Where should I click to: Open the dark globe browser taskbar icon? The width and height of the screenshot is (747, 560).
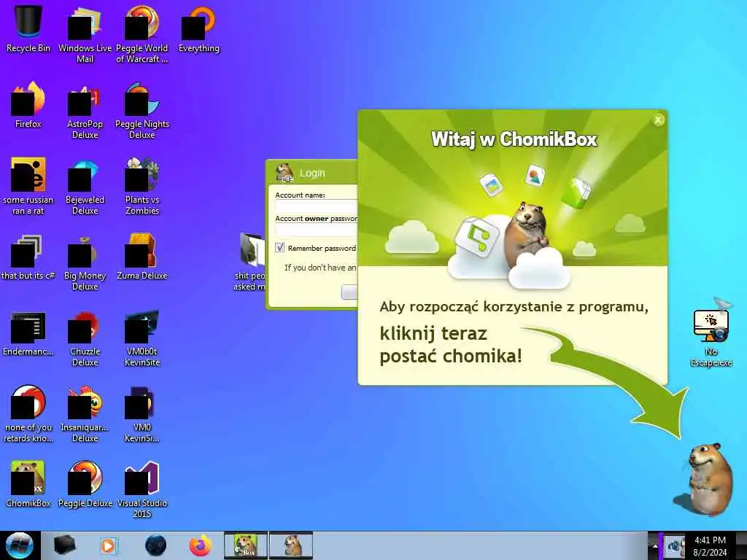(155, 545)
